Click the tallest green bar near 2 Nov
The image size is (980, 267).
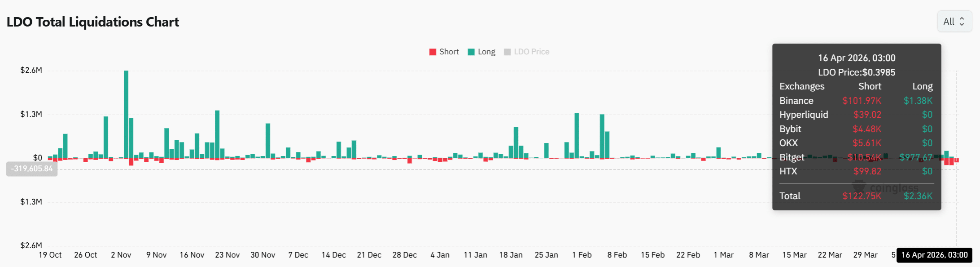[x=126, y=114]
